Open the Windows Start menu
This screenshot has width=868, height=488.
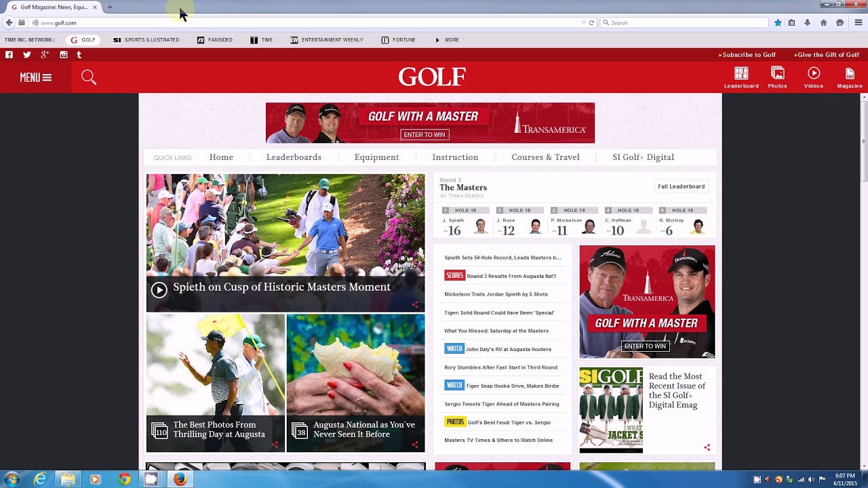(x=12, y=479)
